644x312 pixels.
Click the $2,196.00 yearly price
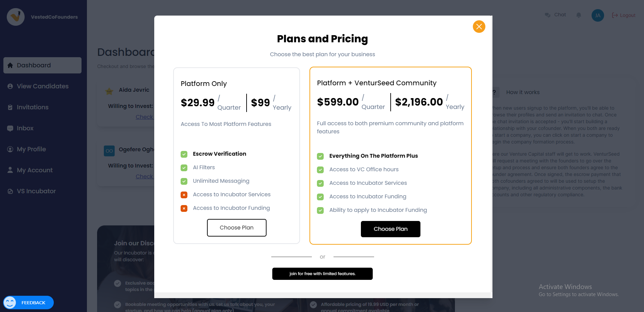tap(419, 102)
